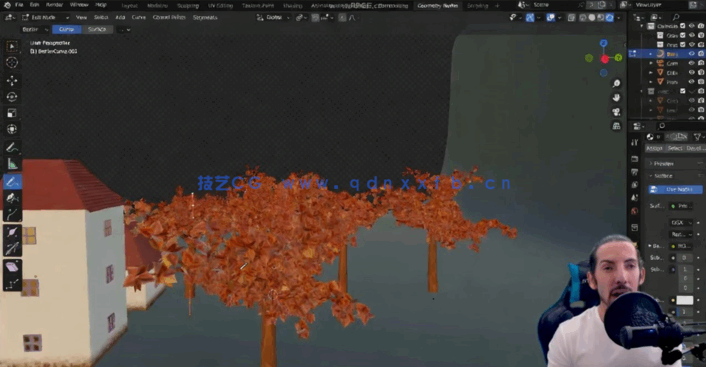The height and width of the screenshot is (367, 706).
Task: Open the Bezier draw type dropdown
Action: pos(35,30)
